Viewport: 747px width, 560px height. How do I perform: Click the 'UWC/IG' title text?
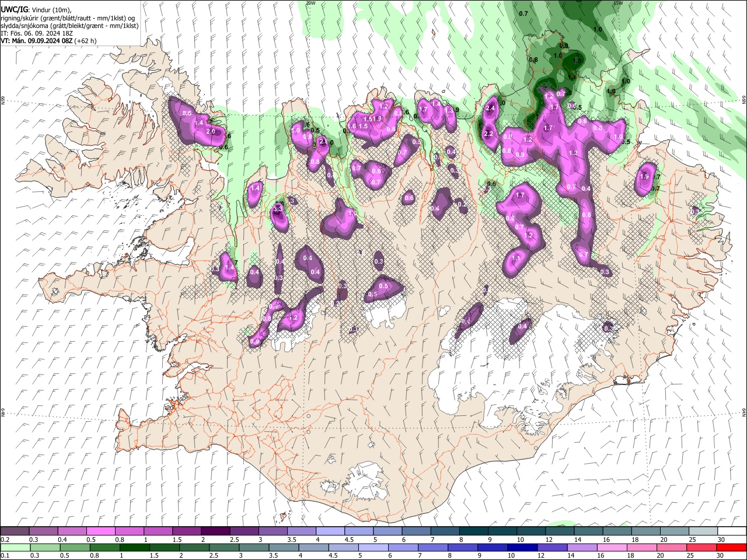tap(14, 10)
